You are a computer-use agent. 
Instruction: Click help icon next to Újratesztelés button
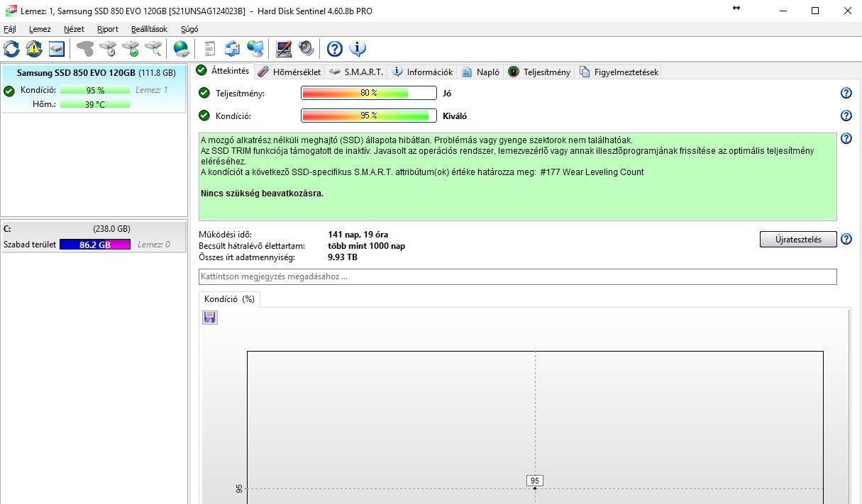point(846,239)
